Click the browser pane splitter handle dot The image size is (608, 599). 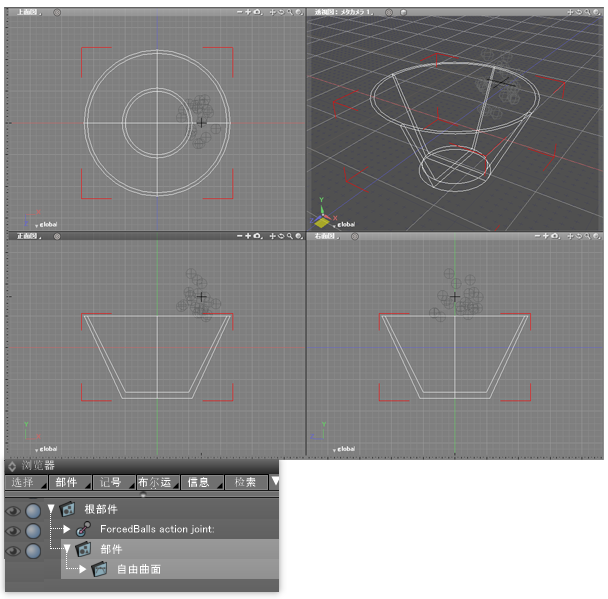pyautogui.click(x=143, y=495)
